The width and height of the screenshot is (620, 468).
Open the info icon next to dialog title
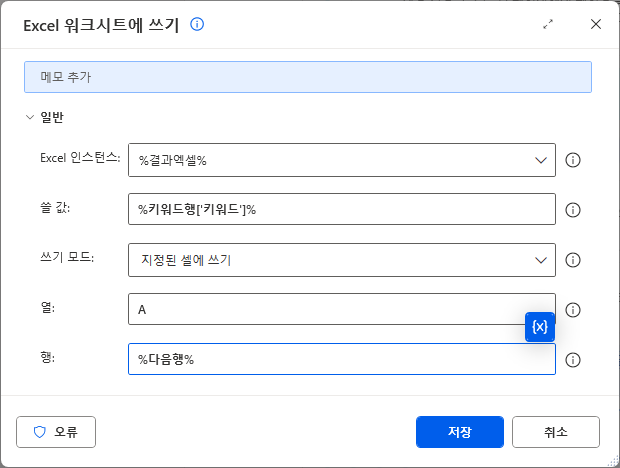pos(197,25)
